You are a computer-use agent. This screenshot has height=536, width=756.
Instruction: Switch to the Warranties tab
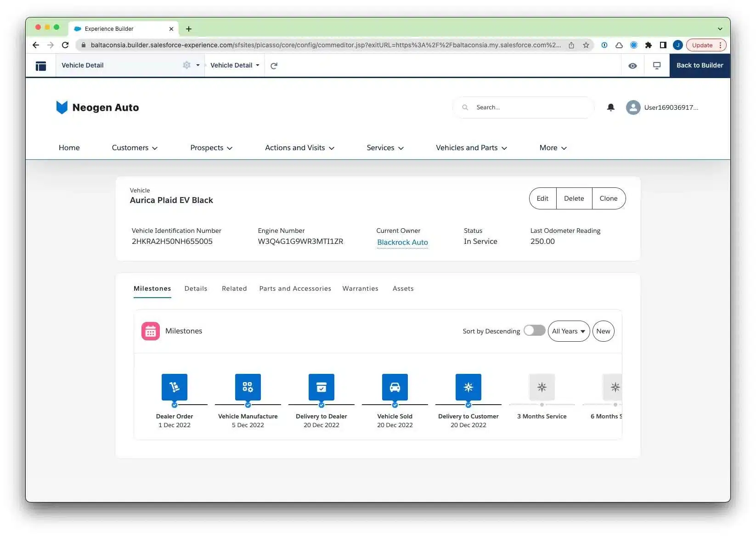[360, 288]
